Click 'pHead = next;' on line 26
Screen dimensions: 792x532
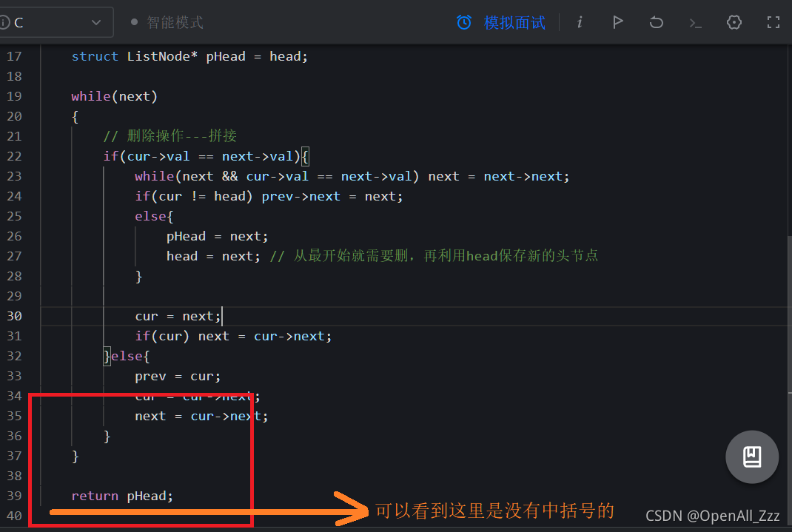click(x=217, y=236)
